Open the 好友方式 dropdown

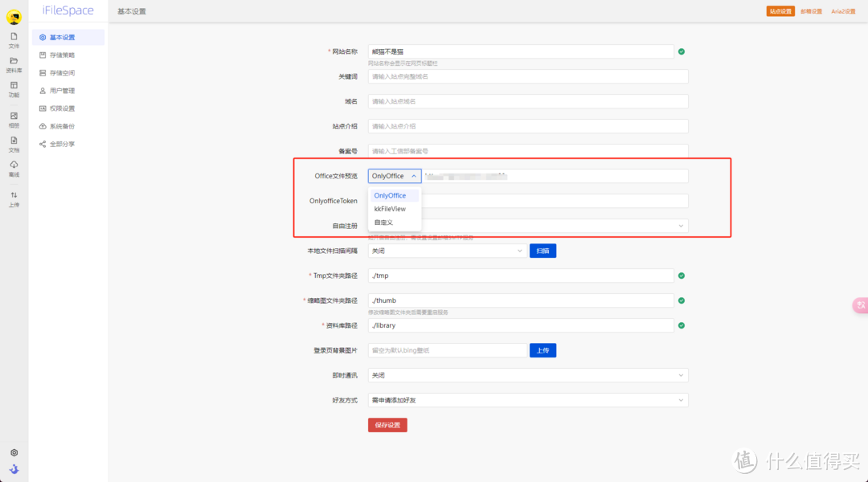527,400
